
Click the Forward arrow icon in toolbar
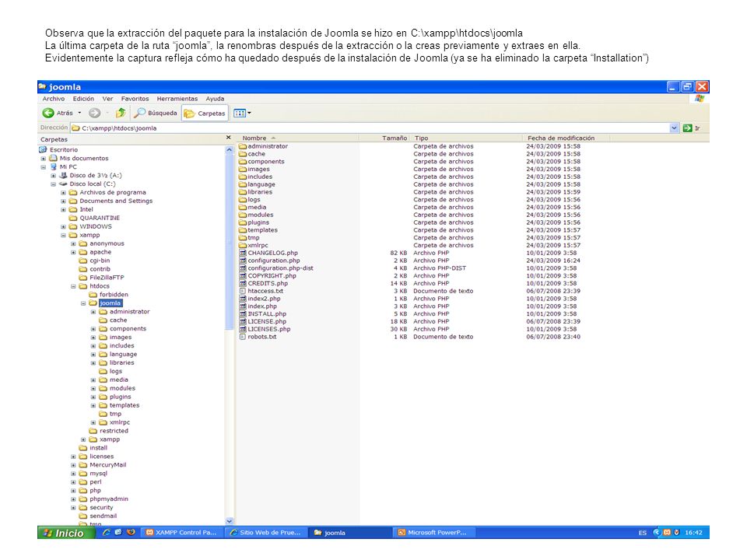(x=95, y=113)
